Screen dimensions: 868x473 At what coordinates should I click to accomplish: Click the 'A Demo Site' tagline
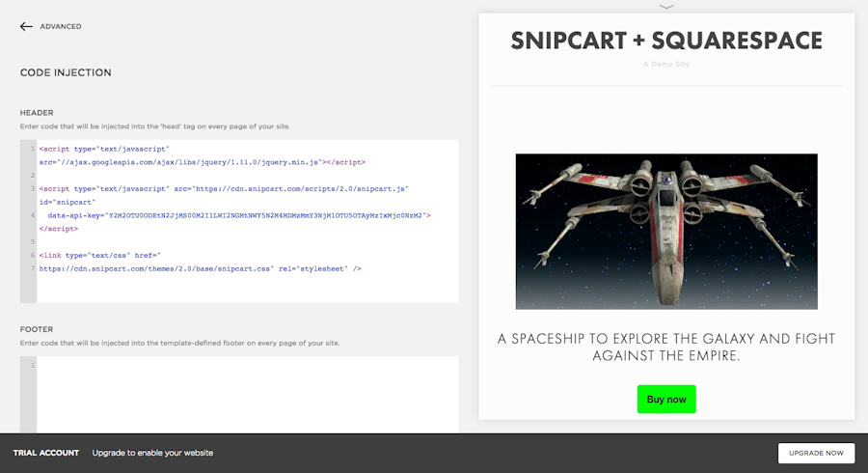click(x=666, y=65)
